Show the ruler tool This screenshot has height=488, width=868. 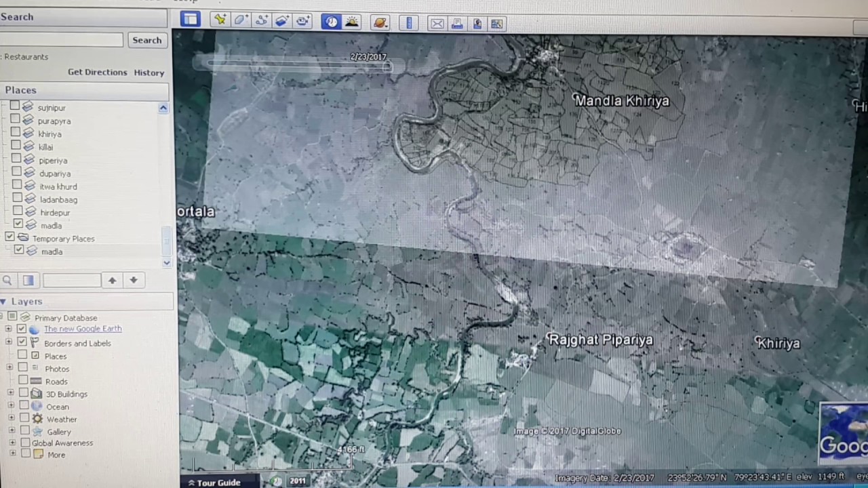[409, 23]
